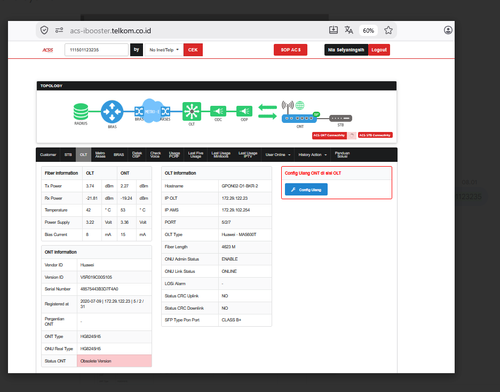Image resolution: width=500 pixels, height=392 pixels.
Task: Click the OLT Rx Power -21.81 value
Action: point(92,198)
